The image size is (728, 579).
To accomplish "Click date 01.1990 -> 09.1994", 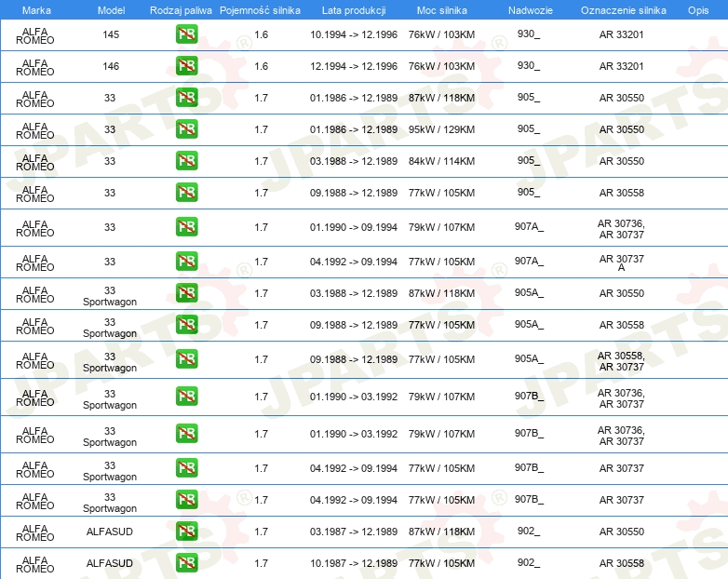I will (354, 227).
